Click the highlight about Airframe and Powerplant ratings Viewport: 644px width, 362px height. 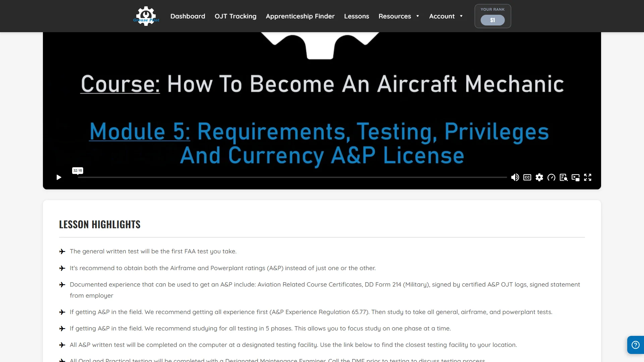[x=223, y=268]
